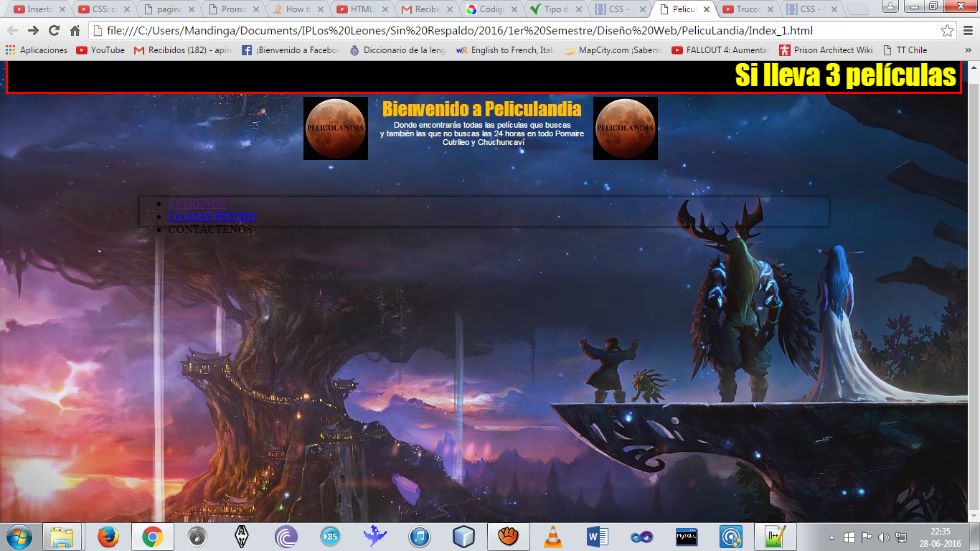This screenshot has width=980, height=551.
Task: Open the blue BS circle taskbar icon
Action: pos(331,537)
